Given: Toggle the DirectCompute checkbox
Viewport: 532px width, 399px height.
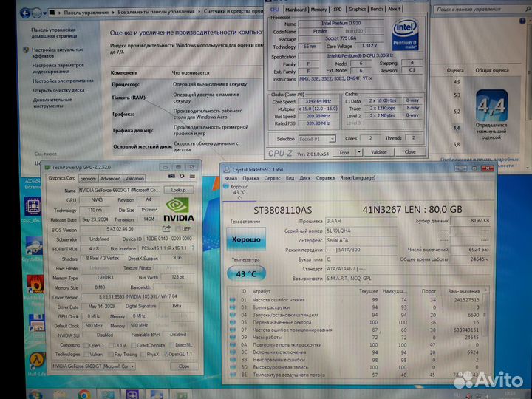Looking at the screenshot, I should (x=133, y=345).
